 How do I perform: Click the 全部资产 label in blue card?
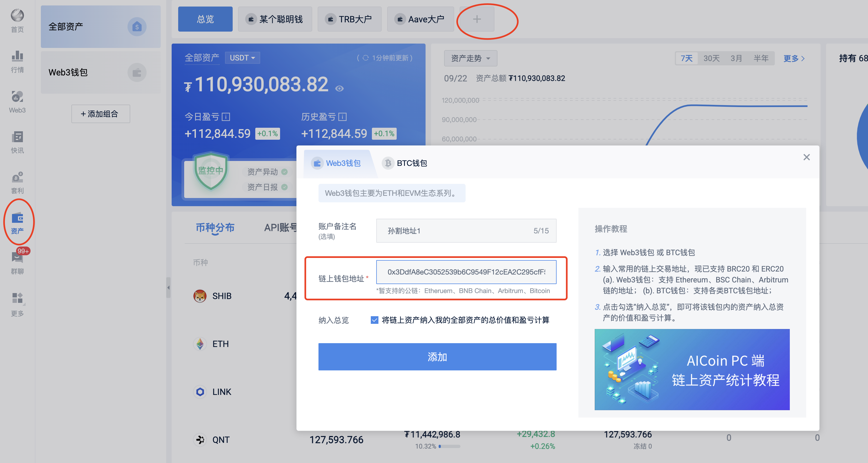[202, 57]
